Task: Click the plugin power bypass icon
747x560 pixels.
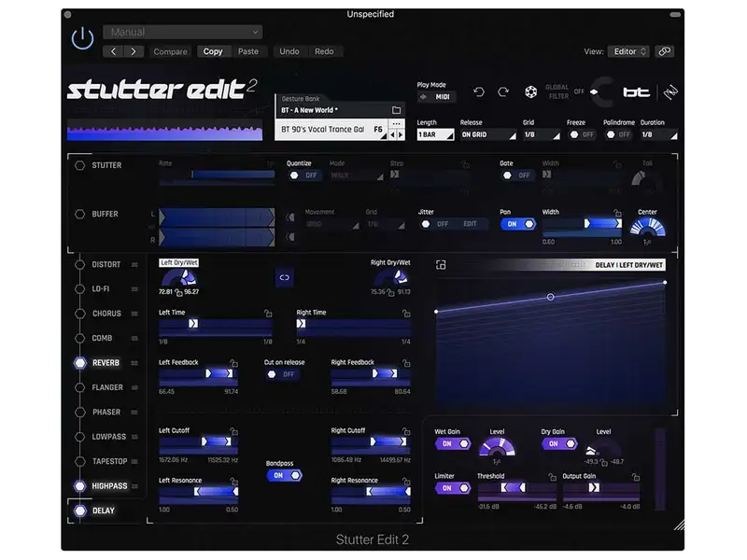Action: [82, 37]
